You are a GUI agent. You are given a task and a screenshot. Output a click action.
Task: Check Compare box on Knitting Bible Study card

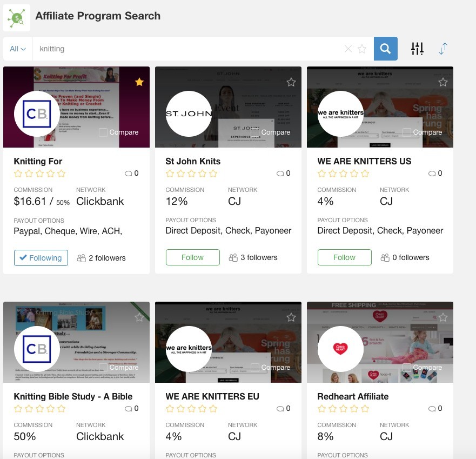[103, 367]
